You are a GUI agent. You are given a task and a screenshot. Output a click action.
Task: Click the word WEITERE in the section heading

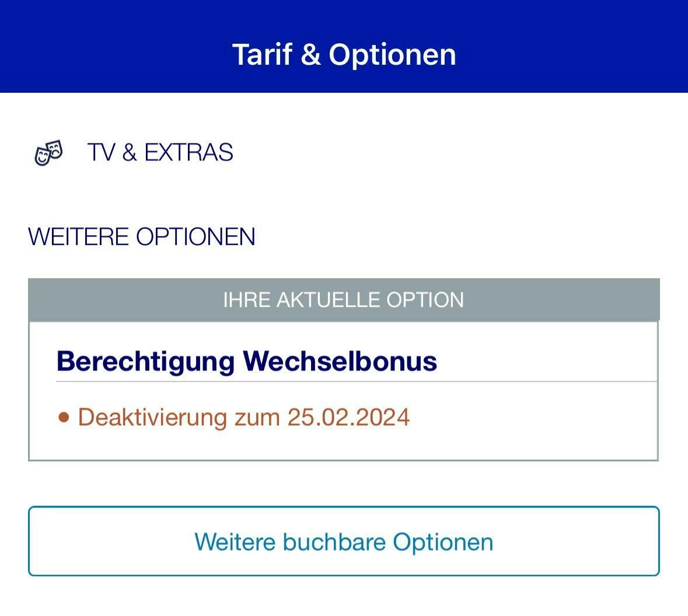pos(78,237)
